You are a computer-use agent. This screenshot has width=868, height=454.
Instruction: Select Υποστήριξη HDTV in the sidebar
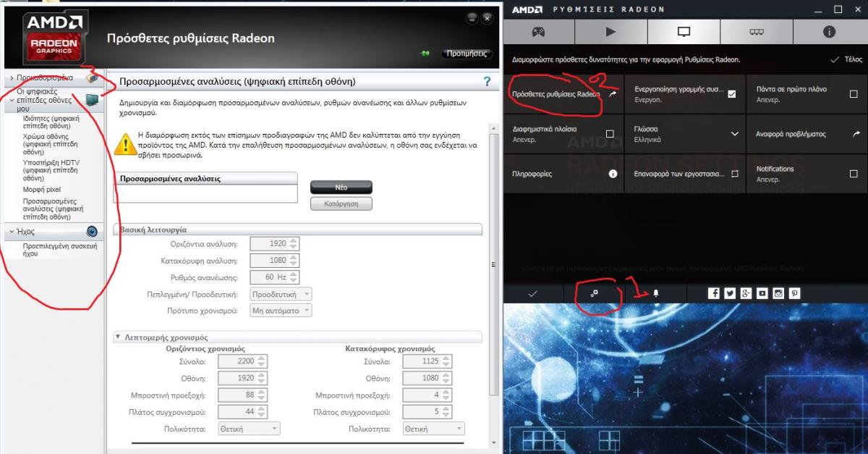pyautogui.click(x=50, y=170)
